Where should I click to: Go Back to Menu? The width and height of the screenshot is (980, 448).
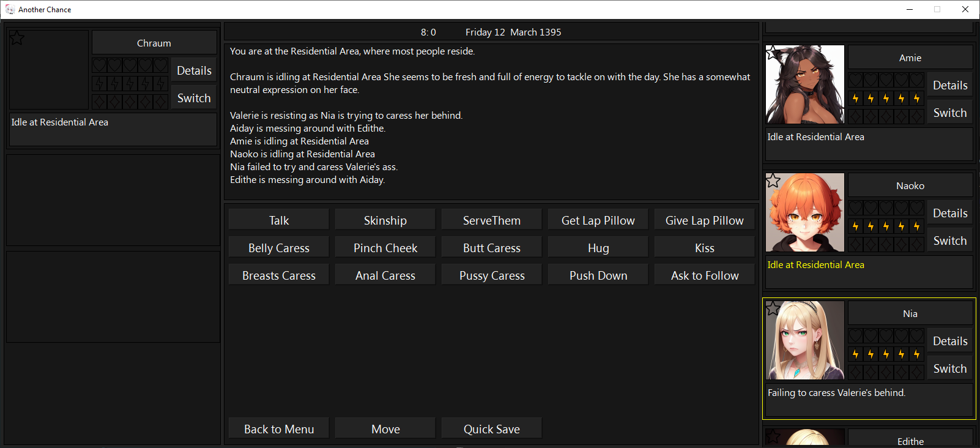(279, 429)
